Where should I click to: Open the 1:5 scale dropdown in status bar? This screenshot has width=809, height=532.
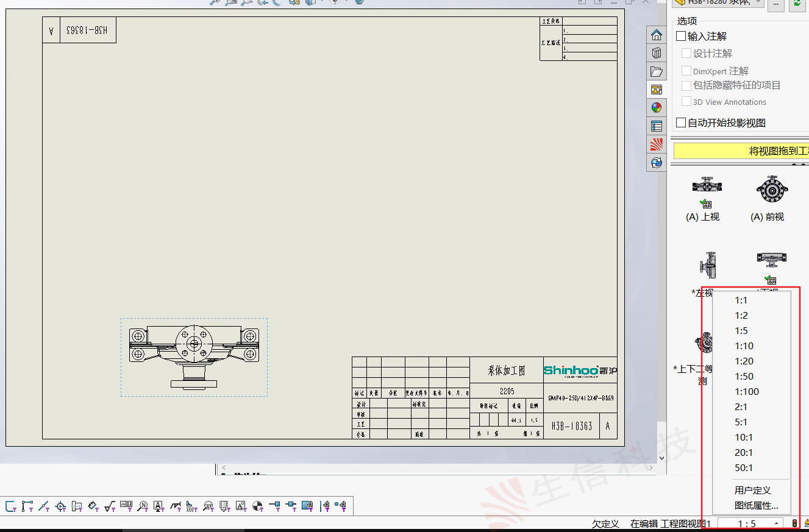(750, 523)
